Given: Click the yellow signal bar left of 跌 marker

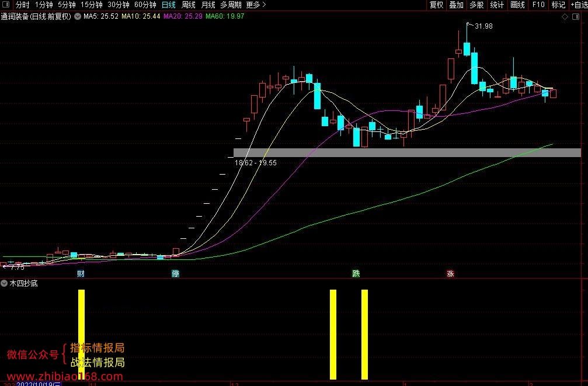Looking at the screenshot, I should click(x=333, y=335).
